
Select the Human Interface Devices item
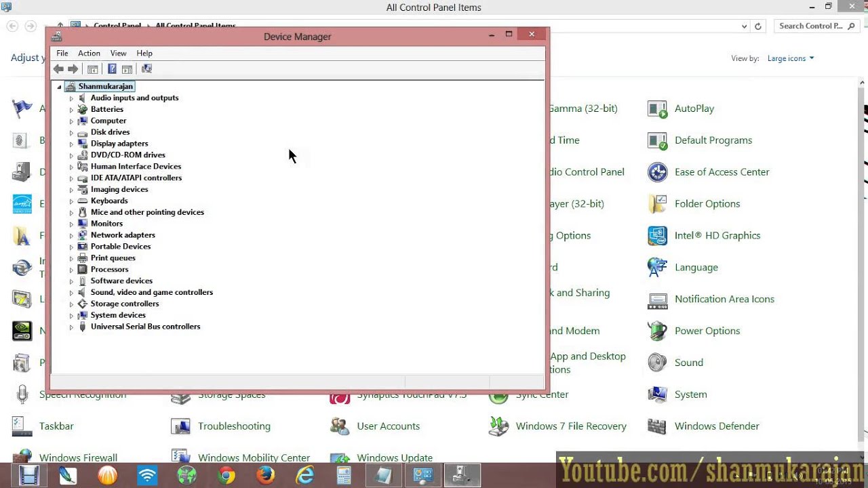(x=136, y=166)
